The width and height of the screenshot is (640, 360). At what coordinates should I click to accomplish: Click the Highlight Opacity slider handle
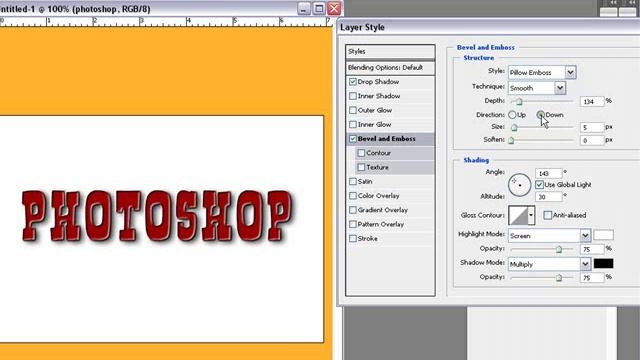click(559, 249)
